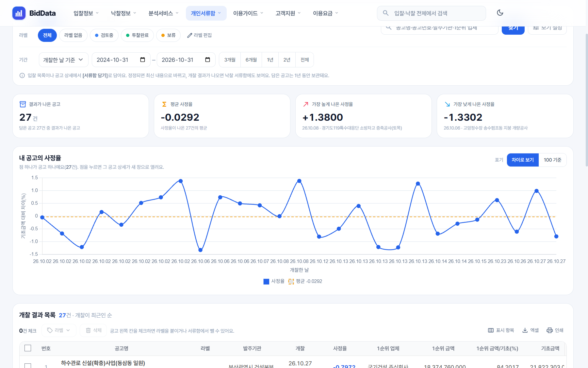Expand the 개찰한 날 기준 dropdown
The image size is (588, 368).
63,60
